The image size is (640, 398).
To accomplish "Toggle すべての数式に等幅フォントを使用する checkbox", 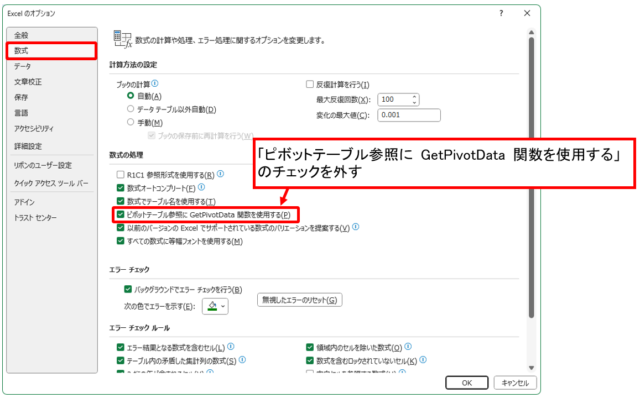I will [x=120, y=241].
